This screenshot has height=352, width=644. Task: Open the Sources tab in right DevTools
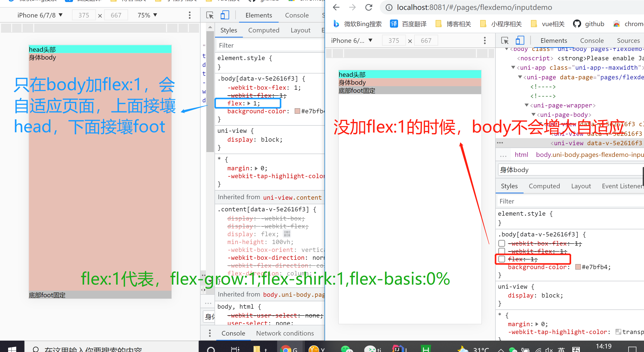pos(628,41)
